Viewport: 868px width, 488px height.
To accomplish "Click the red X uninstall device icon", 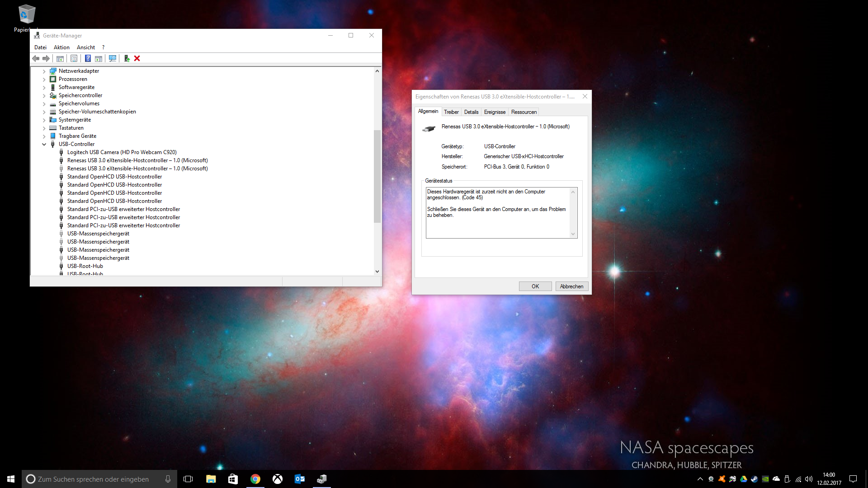I will [137, 58].
